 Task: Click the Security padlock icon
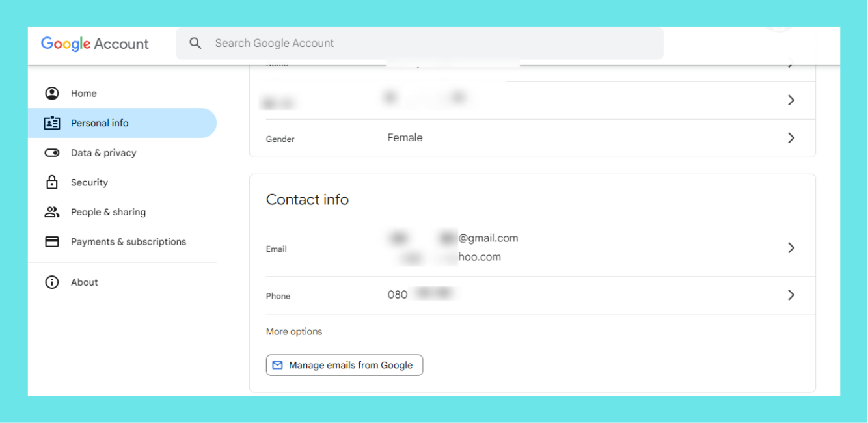pyautogui.click(x=52, y=182)
